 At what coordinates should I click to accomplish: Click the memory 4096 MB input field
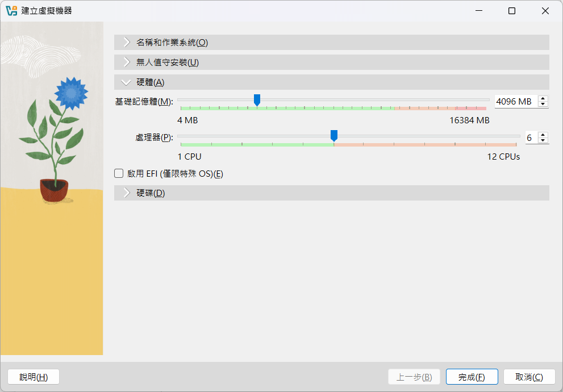click(x=514, y=102)
